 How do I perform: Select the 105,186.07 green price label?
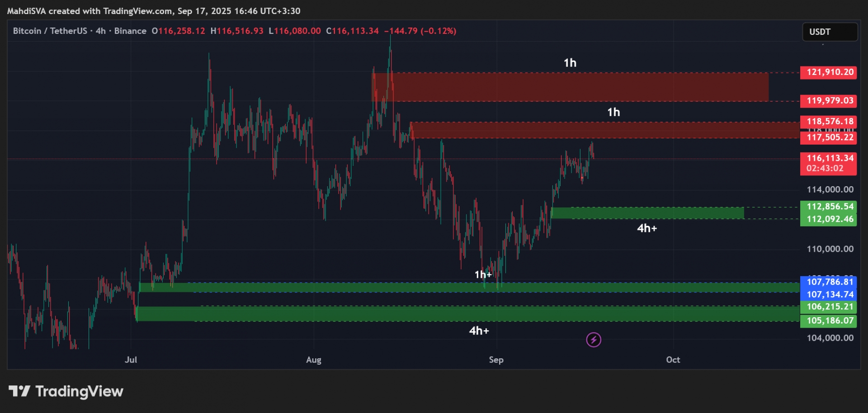(828, 321)
